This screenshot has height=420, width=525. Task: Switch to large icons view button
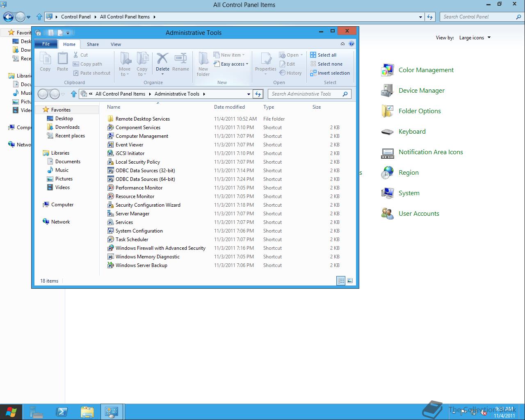pyautogui.click(x=350, y=281)
